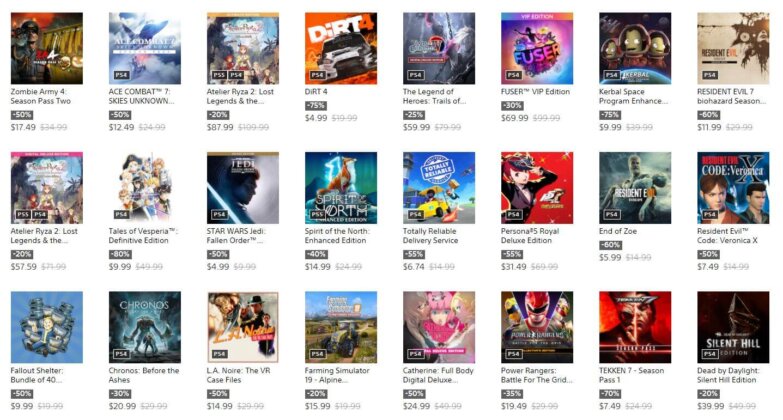
Task: Select the $5.99 price under End of Zoe
Action: (610, 258)
